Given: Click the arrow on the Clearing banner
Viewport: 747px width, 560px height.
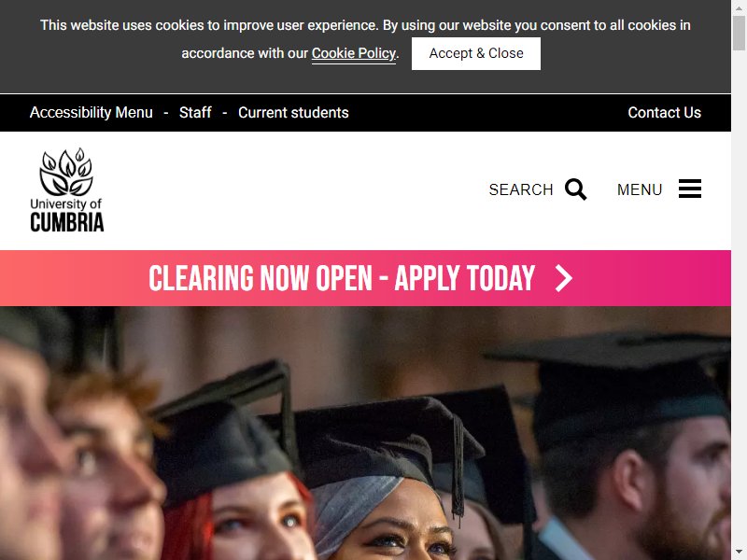Looking at the screenshot, I should pos(564,278).
